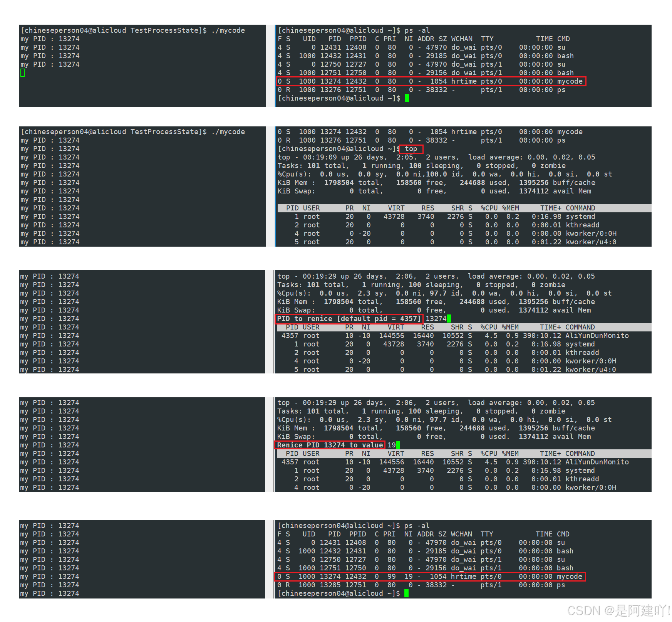Click the hollow green cursor below the mycode output
Viewport: 672px width, 622px height.
point(23,73)
